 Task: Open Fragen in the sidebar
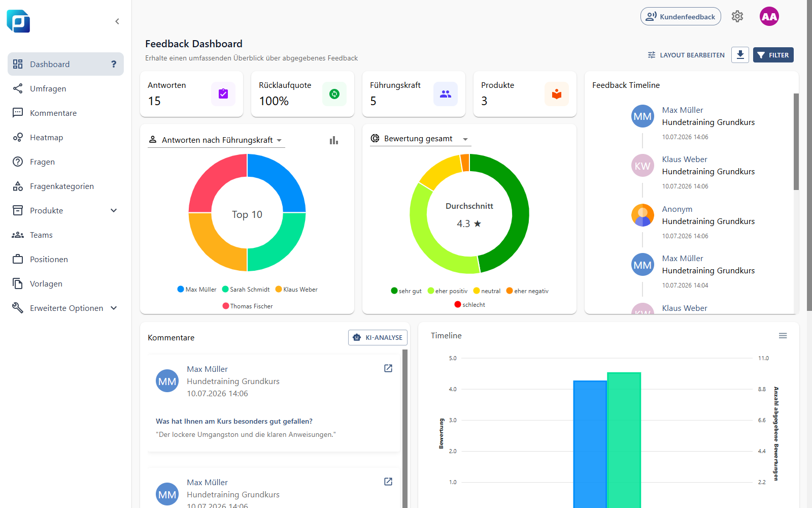coord(65,162)
